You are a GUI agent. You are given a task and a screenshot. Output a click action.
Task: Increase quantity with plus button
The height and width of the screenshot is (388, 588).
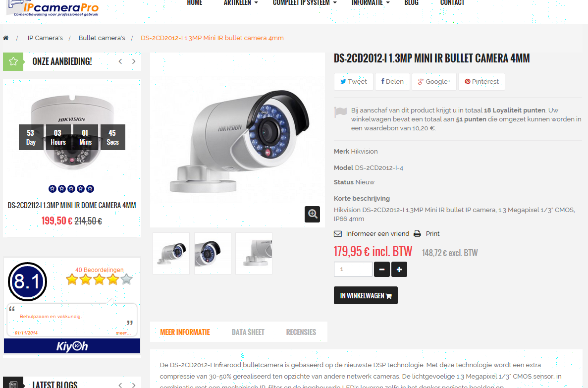pos(399,270)
